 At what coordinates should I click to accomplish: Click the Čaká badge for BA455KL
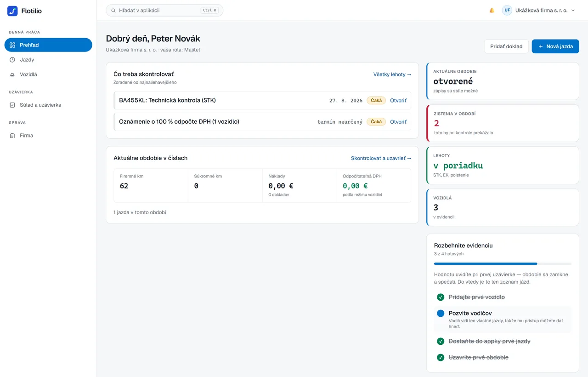coord(376,100)
